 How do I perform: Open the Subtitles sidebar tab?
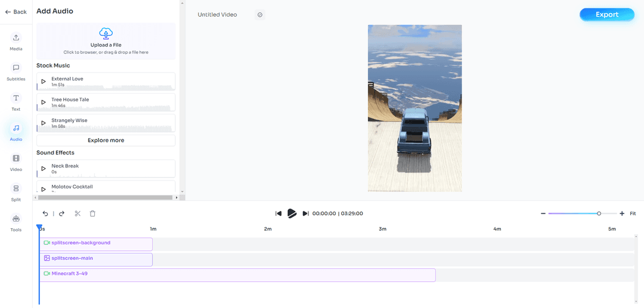[16, 71]
